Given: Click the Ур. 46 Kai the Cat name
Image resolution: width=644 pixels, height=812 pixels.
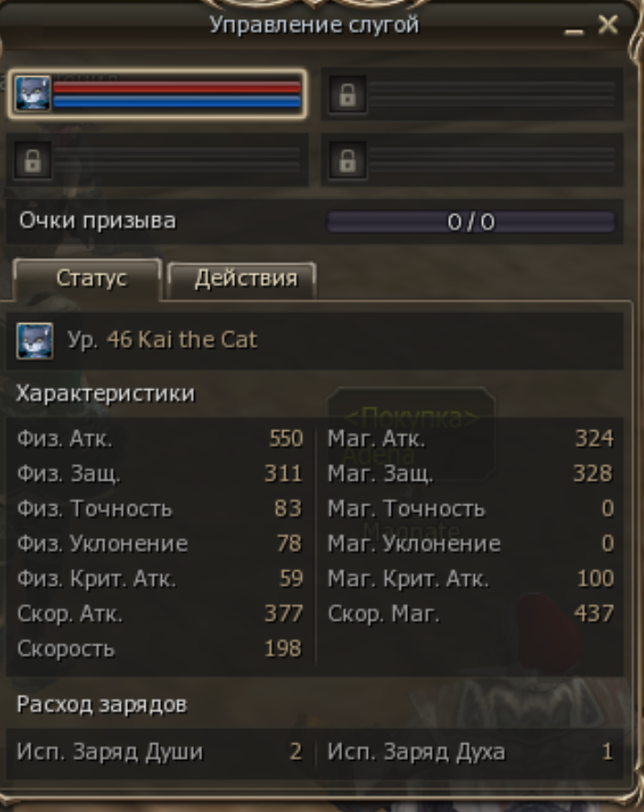Looking at the screenshot, I should [162, 341].
